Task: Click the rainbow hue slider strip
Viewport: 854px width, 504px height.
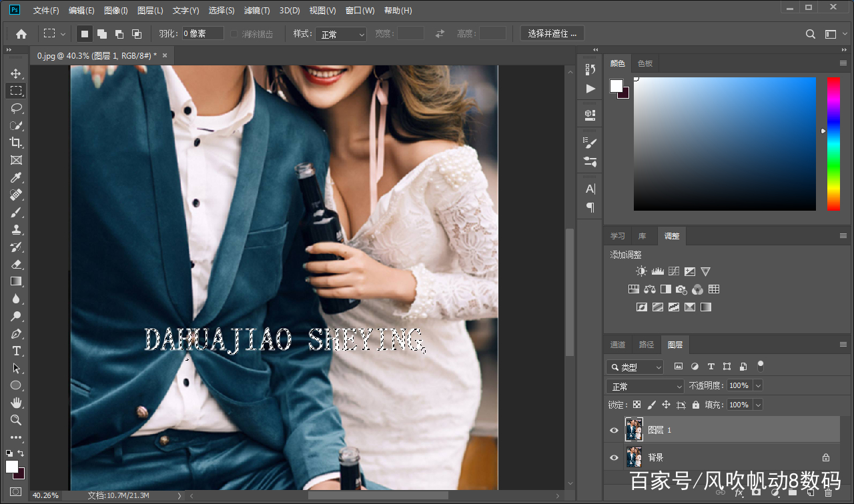Action: pos(833,143)
